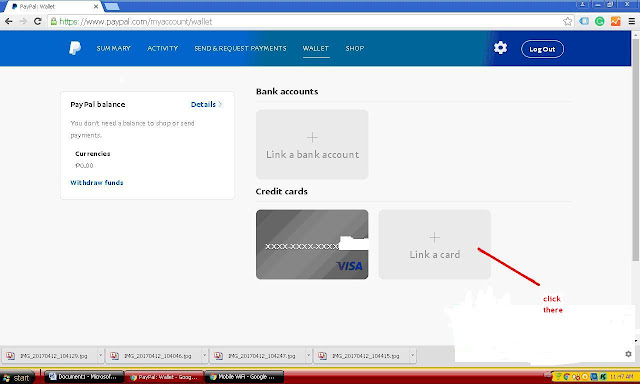This screenshot has width=640, height=384.
Task: Open the Shop menu item
Action: click(x=355, y=48)
